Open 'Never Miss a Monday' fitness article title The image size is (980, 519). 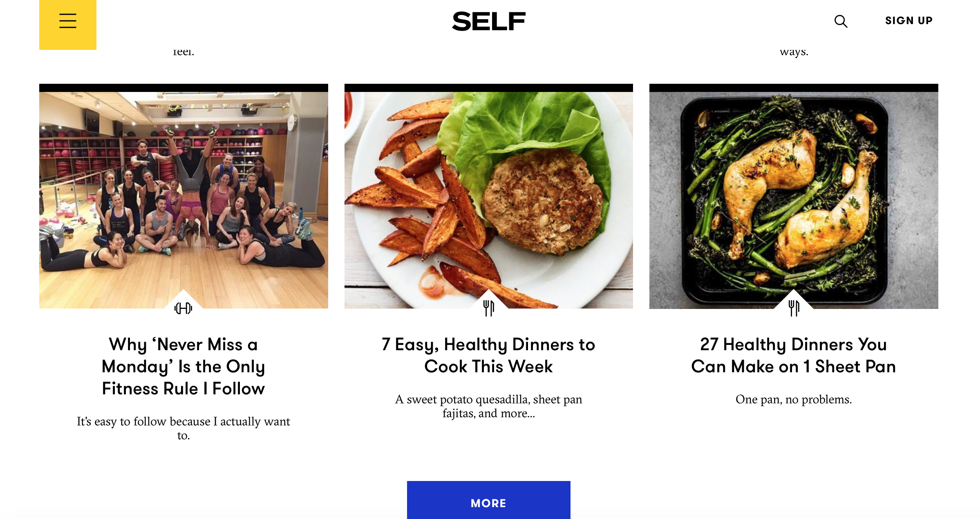(183, 367)
